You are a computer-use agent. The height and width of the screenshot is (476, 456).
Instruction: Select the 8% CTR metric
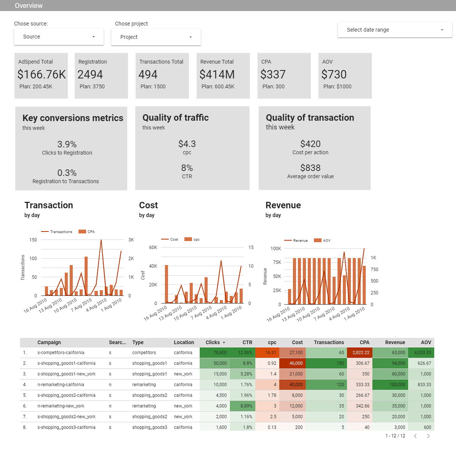pyautogui.click(x=187, y=171)
